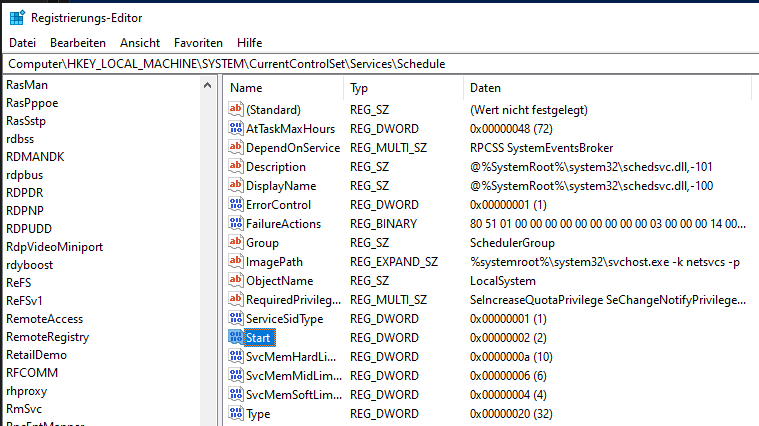759x426 pixels.
Task: Click the 0x00000020 (32) data cell
Action: (x=511, y=414)
